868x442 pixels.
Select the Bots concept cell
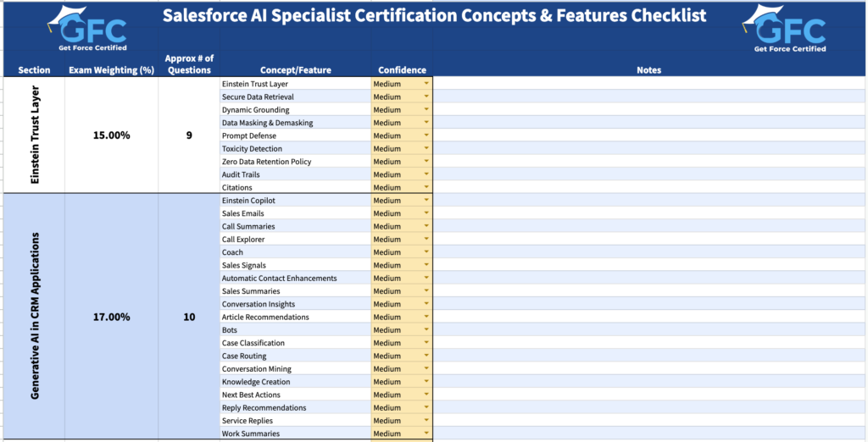[296, 329]
